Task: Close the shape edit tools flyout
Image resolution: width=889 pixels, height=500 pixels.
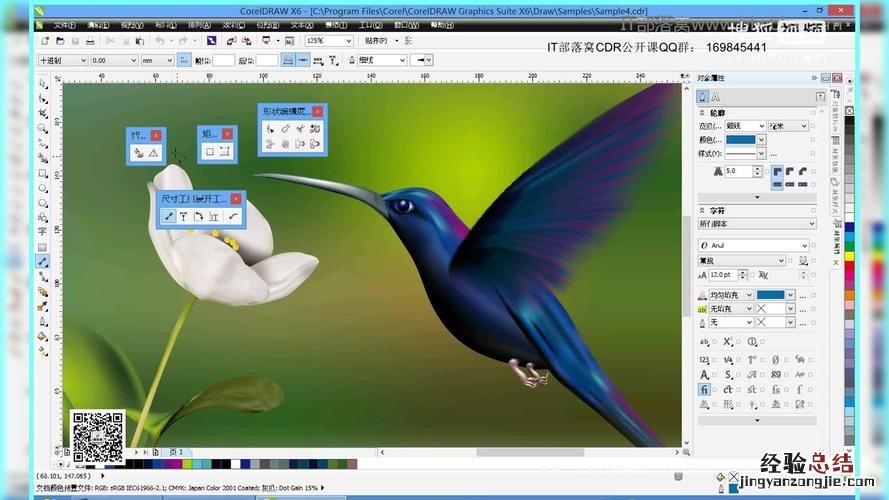Action: click(317, 111)
